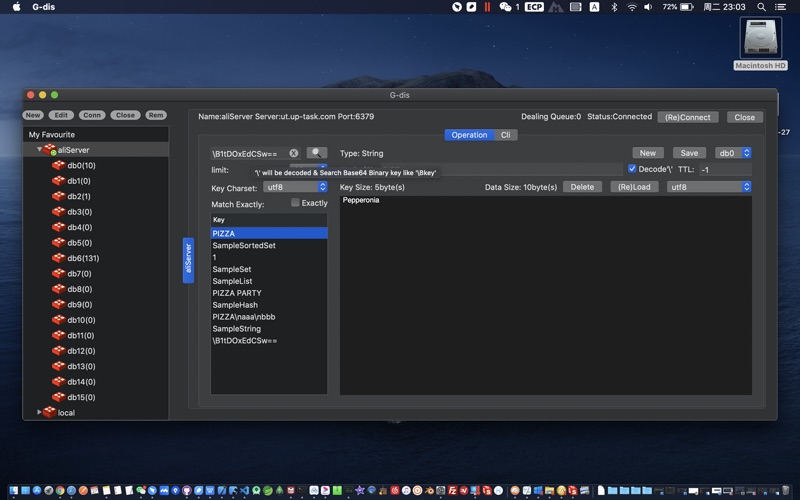Viewport: 800px width, 500px height.
Task: Open the Apple menu
Action: coord(16,7)
